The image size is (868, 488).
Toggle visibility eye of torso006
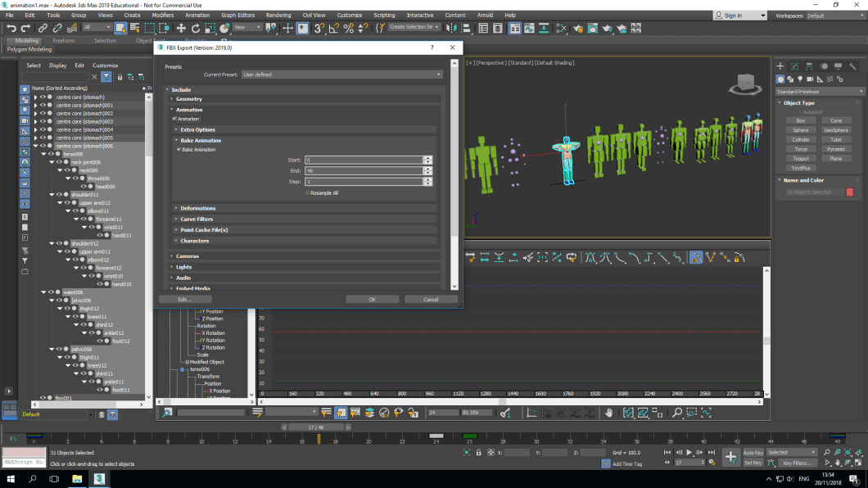pyautogui.click(x=51, y=154)
